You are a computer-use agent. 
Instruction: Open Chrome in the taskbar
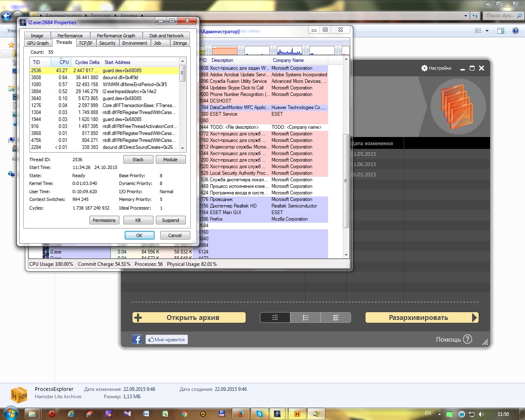184,414
